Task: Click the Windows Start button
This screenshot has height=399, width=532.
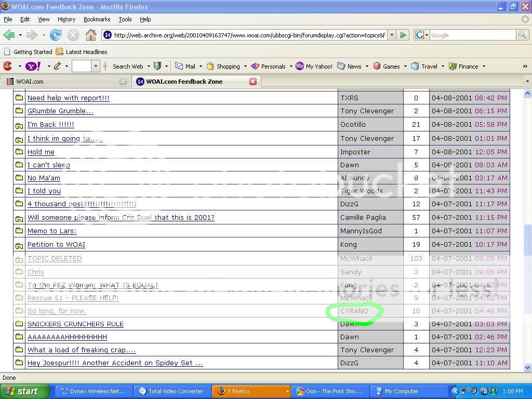Action: (24, 391)
